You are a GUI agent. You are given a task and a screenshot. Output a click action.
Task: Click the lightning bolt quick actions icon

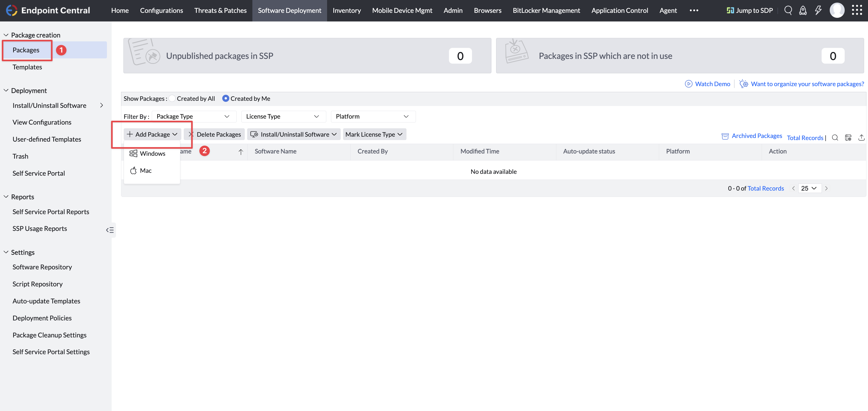[818, 10]
